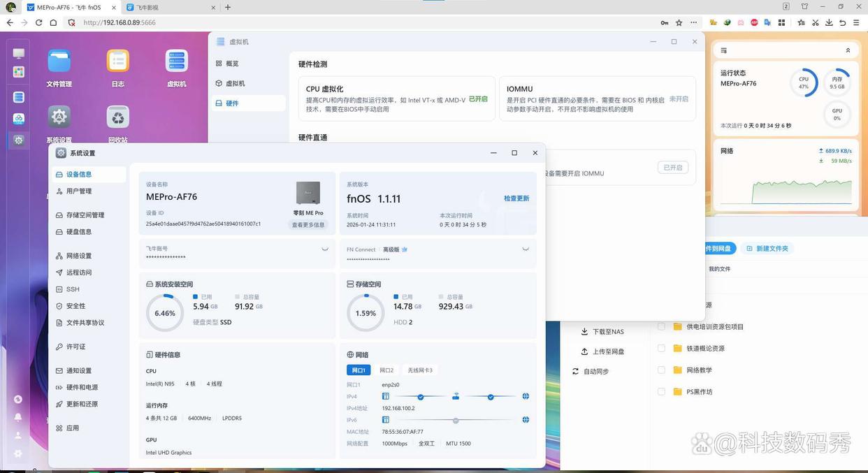Open the 日志 desktop app icon
Viewport: 868px width, 473px height.
[x=118, y=61]
